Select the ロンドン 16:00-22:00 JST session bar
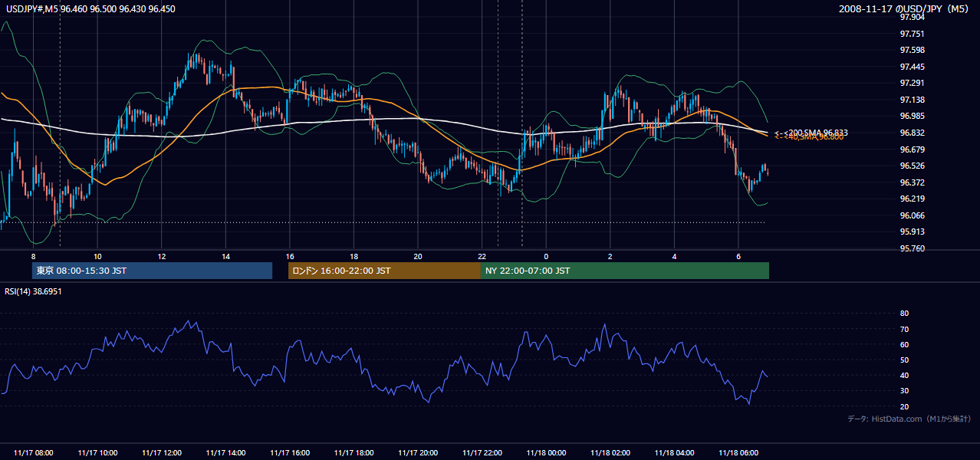Image resolution: width=980 pixels, height=460 pixels. pos(384,271)
